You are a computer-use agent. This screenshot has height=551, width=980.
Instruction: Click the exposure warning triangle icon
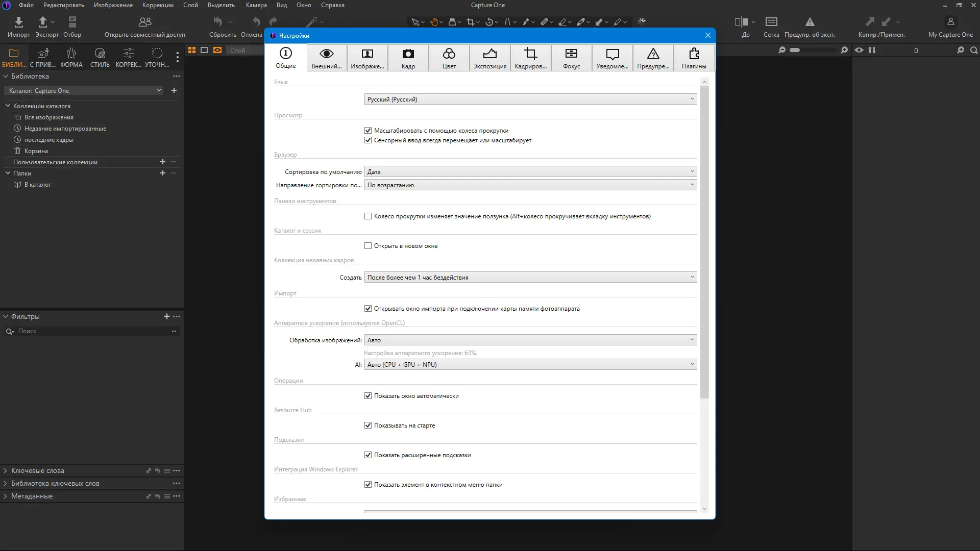coord(810,22)
